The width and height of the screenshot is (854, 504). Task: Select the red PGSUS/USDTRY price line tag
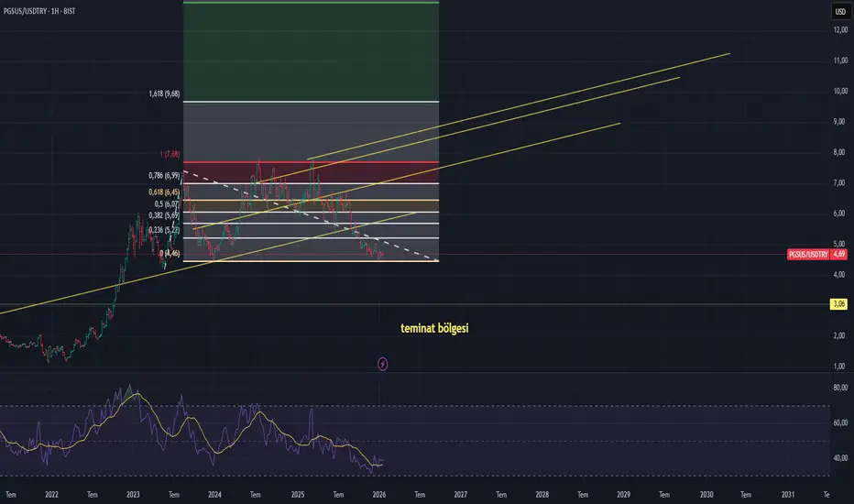pyautogui.click(x=808, y=255)
